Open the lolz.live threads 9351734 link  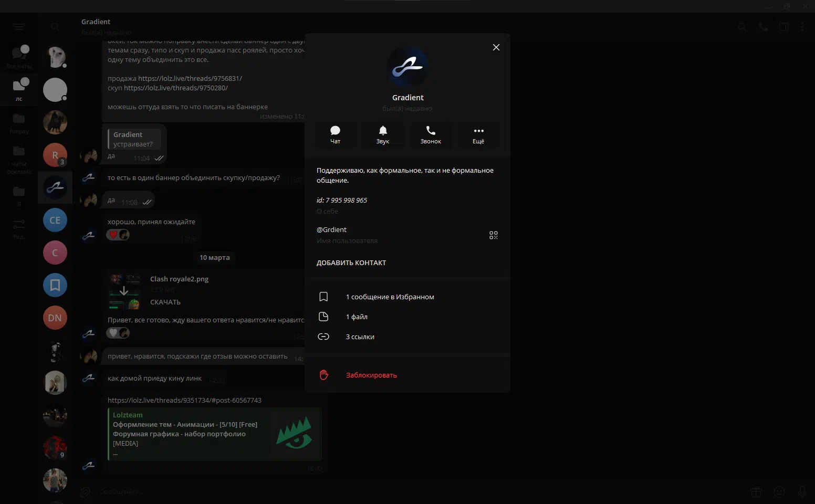184,401
